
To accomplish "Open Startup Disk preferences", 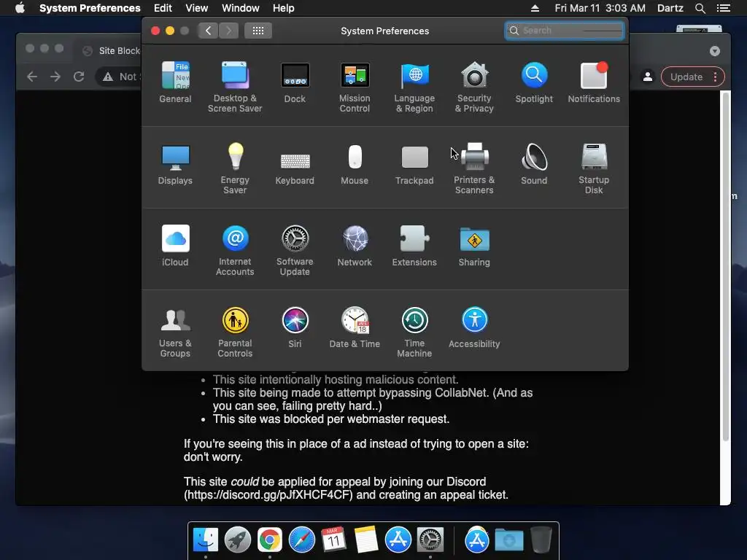I will coord(594,168).
